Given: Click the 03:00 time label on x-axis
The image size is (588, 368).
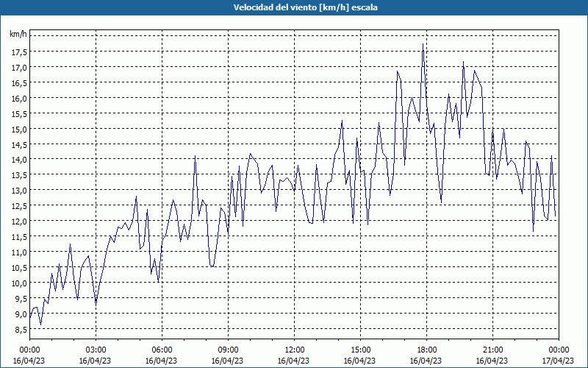Looking at the screenshot, I should click(96, 350).
